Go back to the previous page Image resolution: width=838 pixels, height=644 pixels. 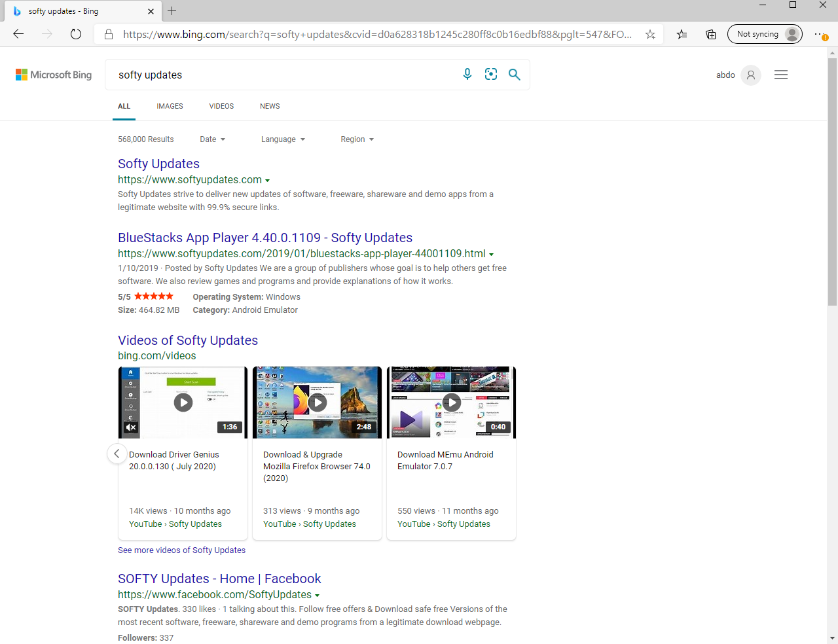coord(18,34)
